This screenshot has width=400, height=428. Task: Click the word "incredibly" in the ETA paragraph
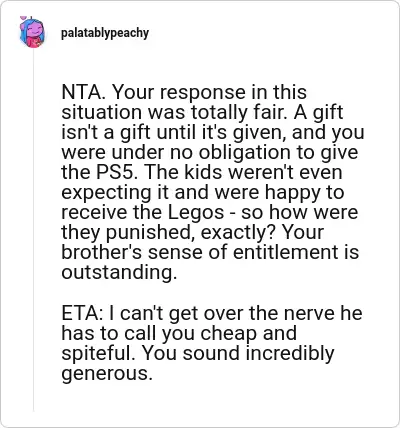(x=290, y=353)
